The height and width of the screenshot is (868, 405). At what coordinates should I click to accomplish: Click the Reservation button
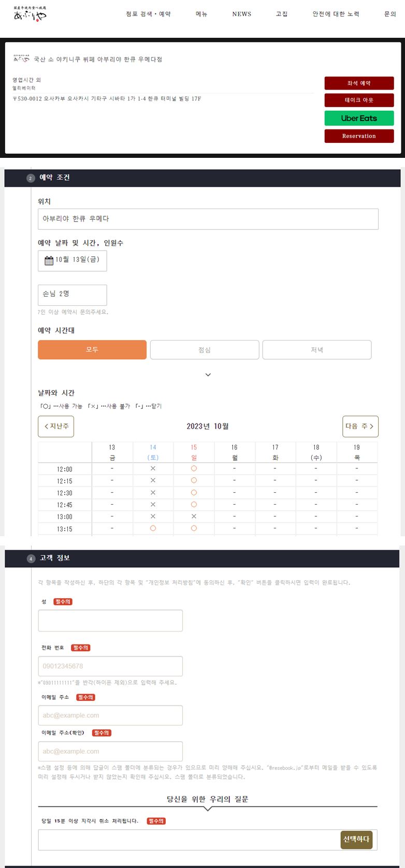coord(359,136)
